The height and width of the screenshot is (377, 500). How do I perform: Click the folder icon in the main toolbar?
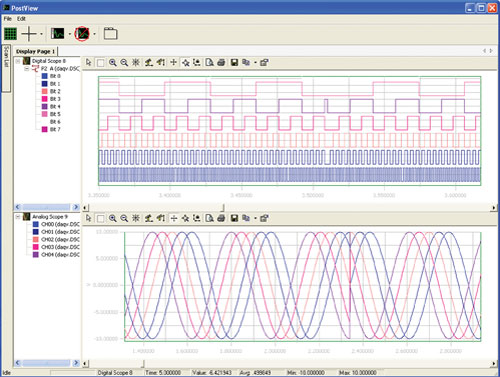110,34
